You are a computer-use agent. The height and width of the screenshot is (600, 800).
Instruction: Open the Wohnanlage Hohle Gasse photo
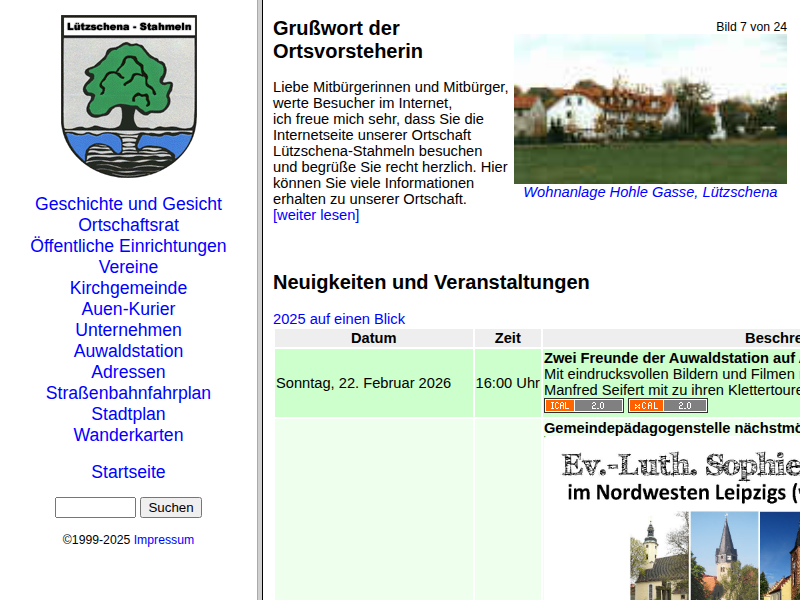point(650,109)
